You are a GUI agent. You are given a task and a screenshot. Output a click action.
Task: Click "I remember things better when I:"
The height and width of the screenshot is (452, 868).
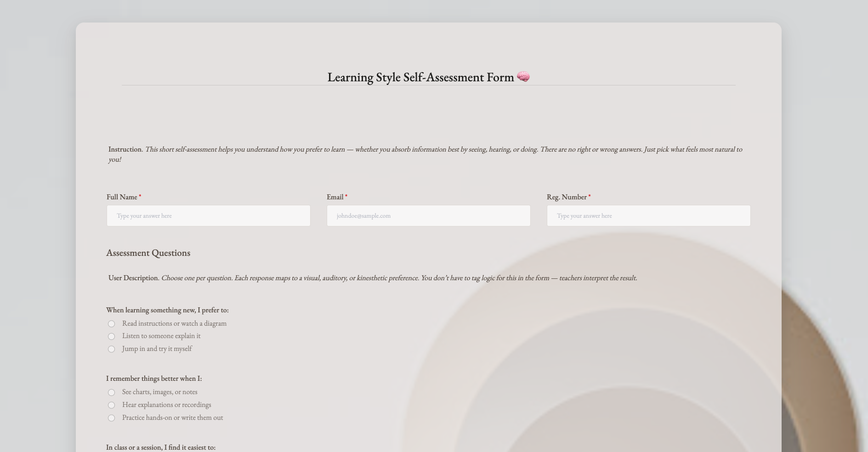point(154,379)
